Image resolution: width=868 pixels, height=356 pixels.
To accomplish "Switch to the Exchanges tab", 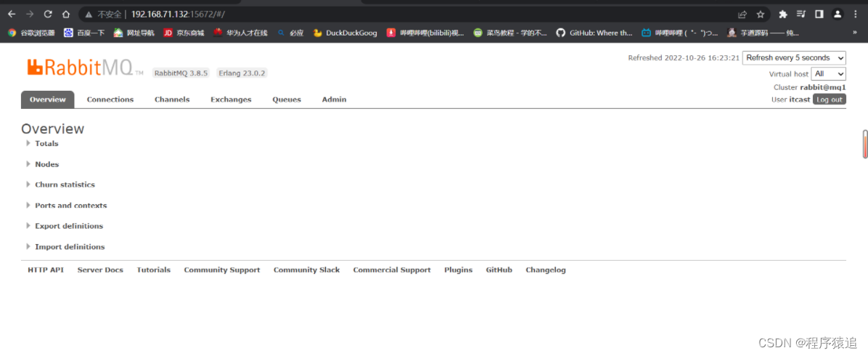I will (231, 100).
